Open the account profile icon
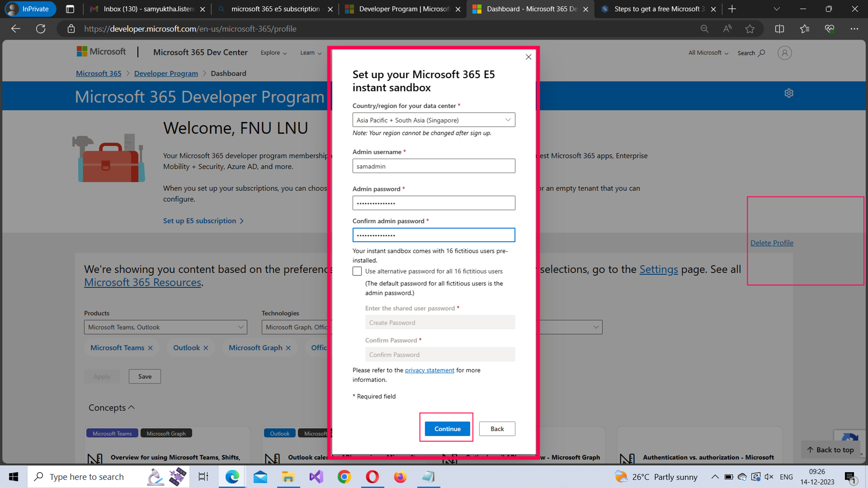The image size is (868, 488). click(785, 53)
